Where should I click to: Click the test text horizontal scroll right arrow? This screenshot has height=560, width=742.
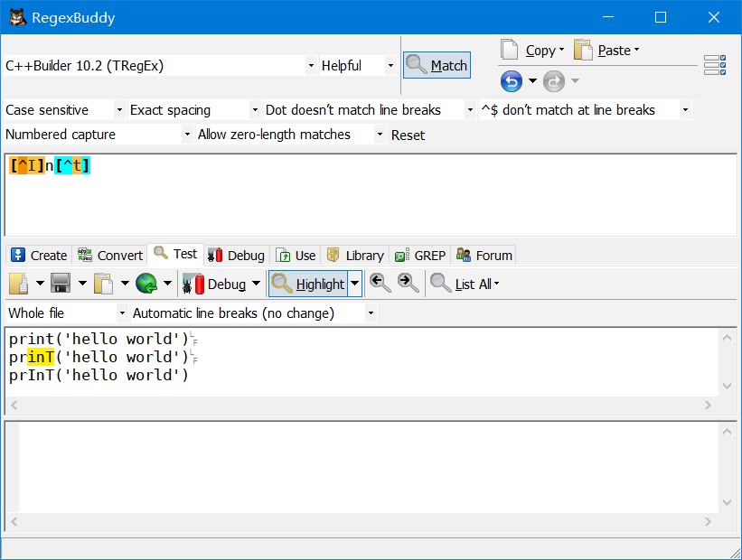click(x=708, y=405)
